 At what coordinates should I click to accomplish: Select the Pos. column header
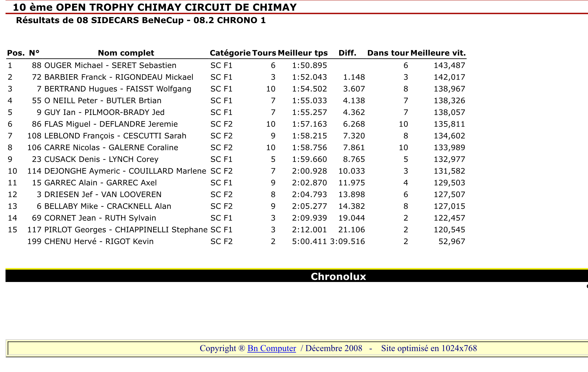pos(16,53)
